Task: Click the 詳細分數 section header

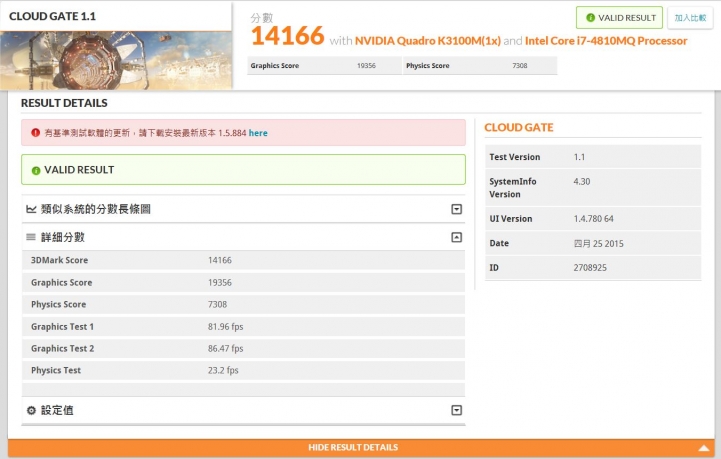Action: pyautogui.click(x=243, y=237)
